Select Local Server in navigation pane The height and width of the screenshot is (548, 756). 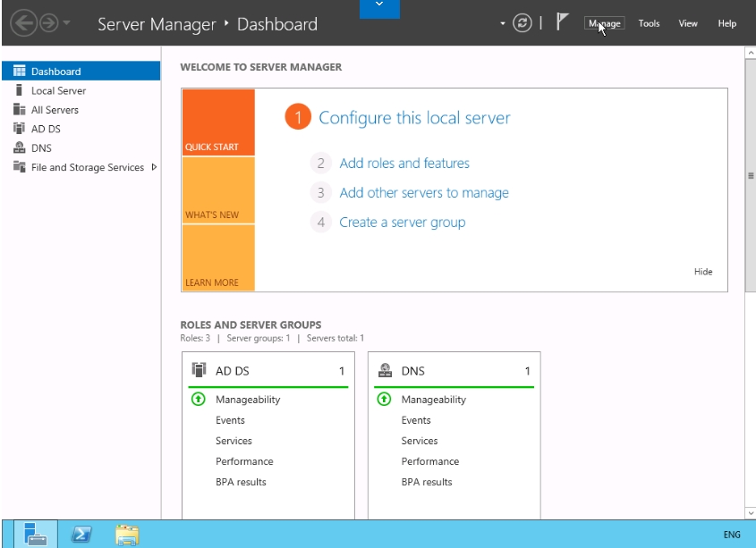click(58, 90)
